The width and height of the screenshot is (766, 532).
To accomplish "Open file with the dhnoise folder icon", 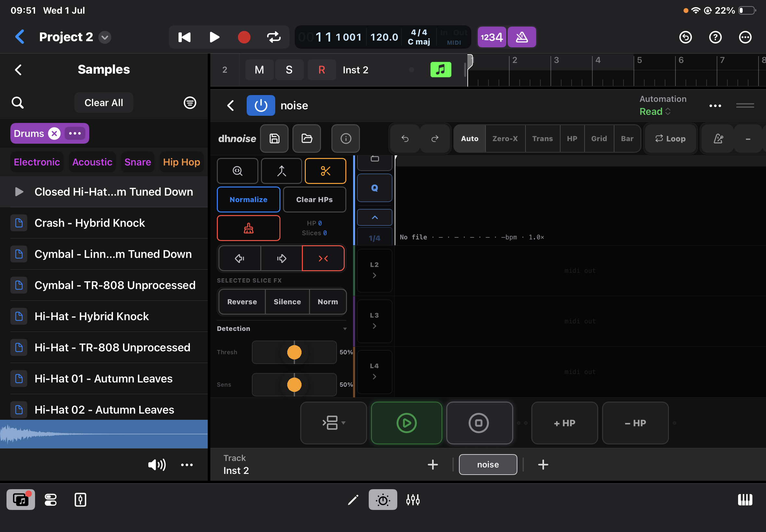I will (307, 138).
